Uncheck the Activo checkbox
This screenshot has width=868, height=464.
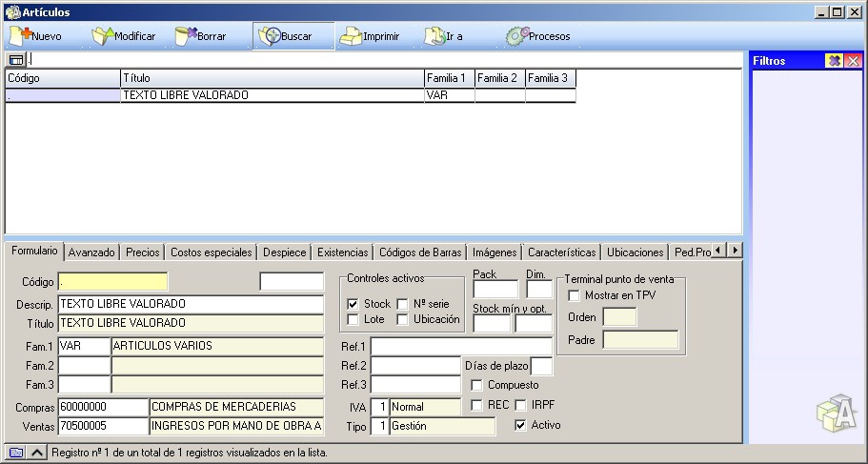[520, 425]
